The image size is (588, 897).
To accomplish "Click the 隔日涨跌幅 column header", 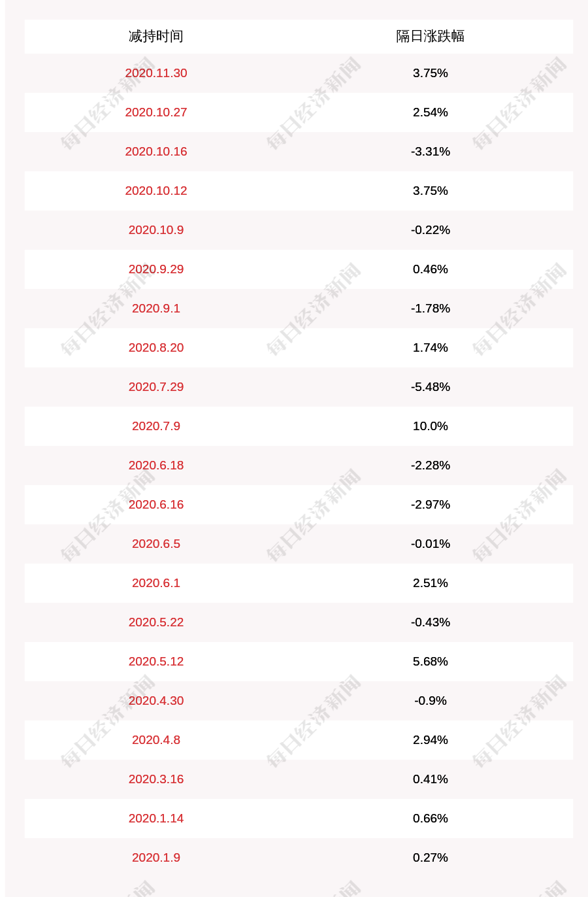I will point(431,36).
